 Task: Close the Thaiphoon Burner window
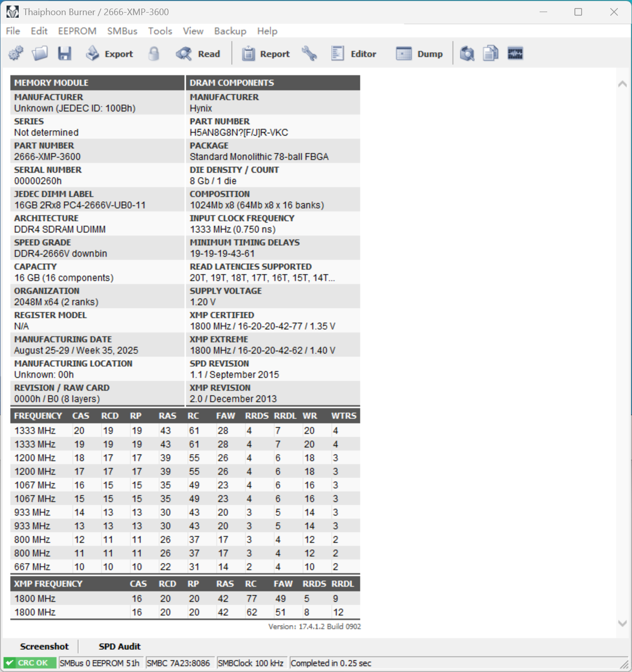[614, 12]
